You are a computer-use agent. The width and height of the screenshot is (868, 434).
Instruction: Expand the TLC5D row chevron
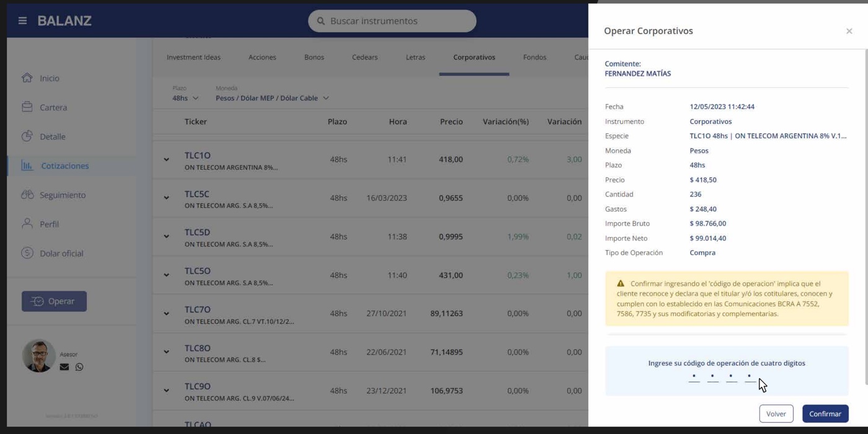point(166,236)
